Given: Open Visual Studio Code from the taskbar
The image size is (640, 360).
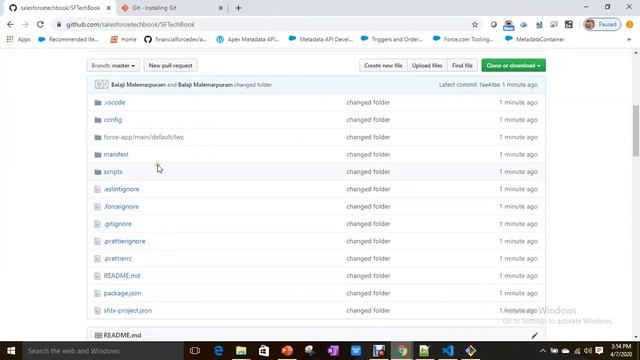Looking at the screenshot, I should (x=448, y=351).
